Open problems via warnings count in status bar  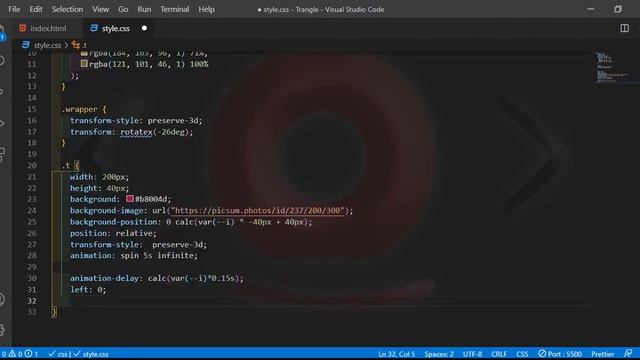pyautogui.click(x=20, y=354)
